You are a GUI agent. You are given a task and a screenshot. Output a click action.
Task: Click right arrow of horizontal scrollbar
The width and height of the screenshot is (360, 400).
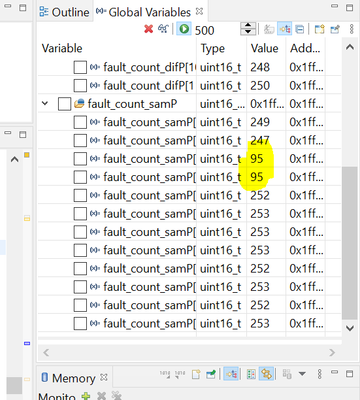(332, 352)
